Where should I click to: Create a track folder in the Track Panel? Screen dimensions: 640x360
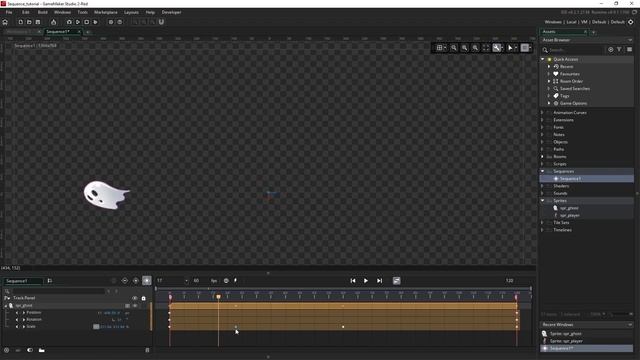pyautogui.click(x=42, y=350)
